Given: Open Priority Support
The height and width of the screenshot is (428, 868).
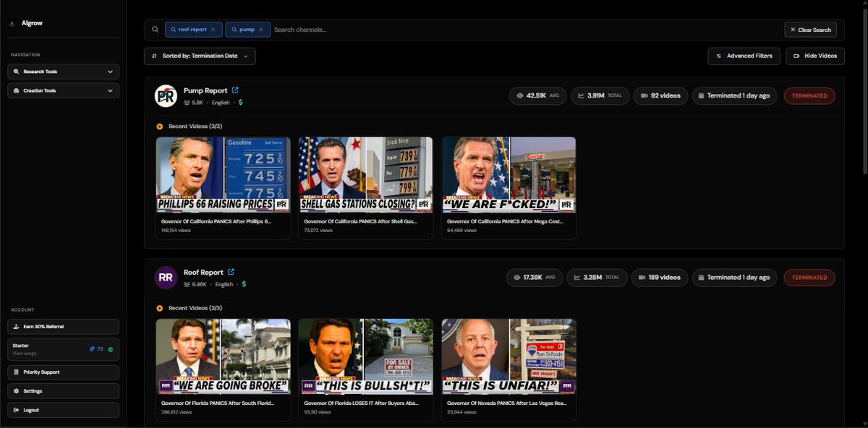Looking at the screenshot, I should (64, 372).
